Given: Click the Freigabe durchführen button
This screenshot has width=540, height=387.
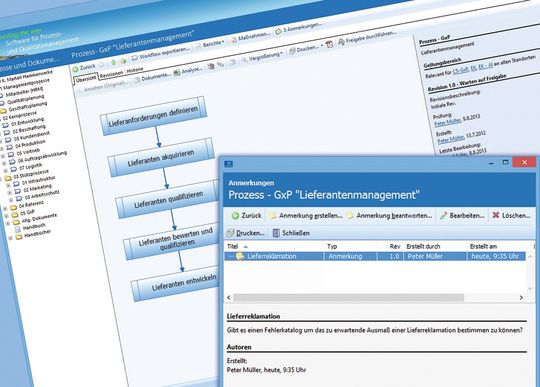Looking at the screenshot, I should [367, 37].
